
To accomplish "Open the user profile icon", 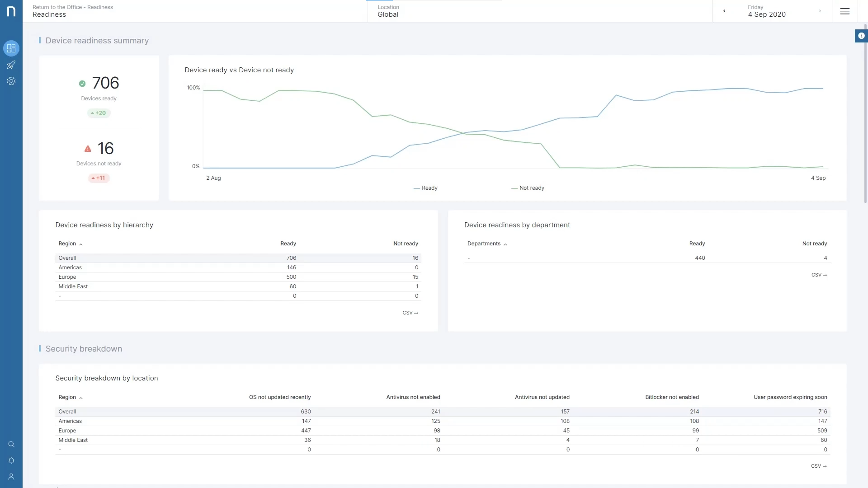I will [x=11, y=477].
